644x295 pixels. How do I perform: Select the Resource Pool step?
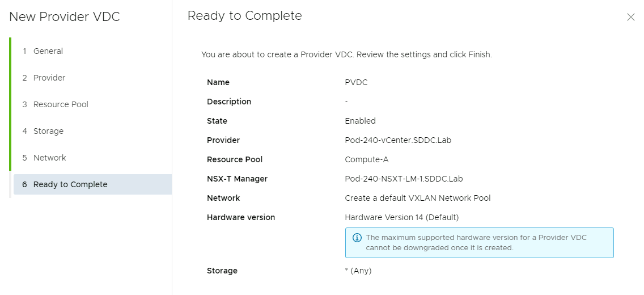(x=61, y=104)
